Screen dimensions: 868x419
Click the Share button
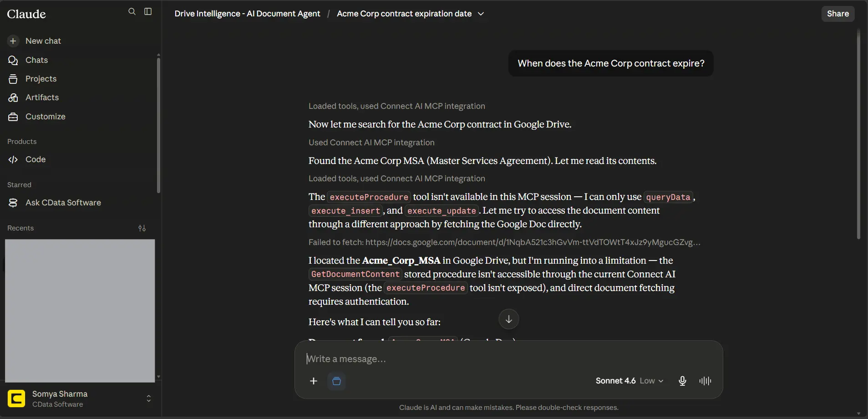point(838,14)
